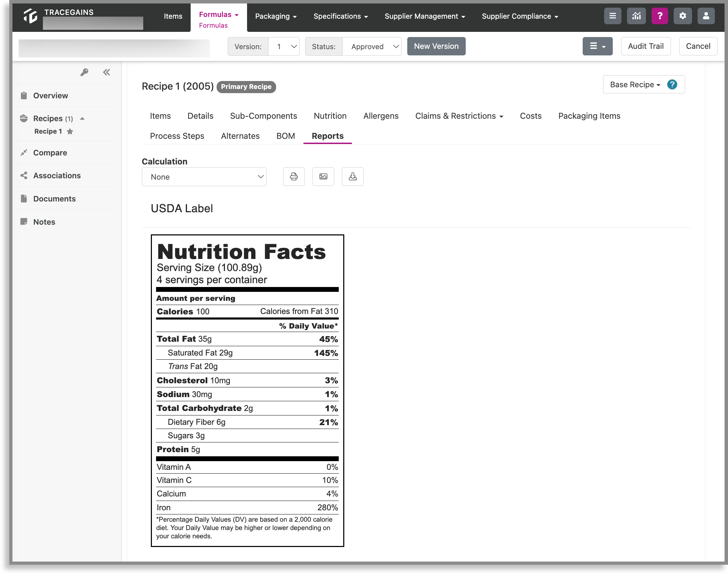
Task: Open the Supplier Management menu
Action: tap(425, 16)
